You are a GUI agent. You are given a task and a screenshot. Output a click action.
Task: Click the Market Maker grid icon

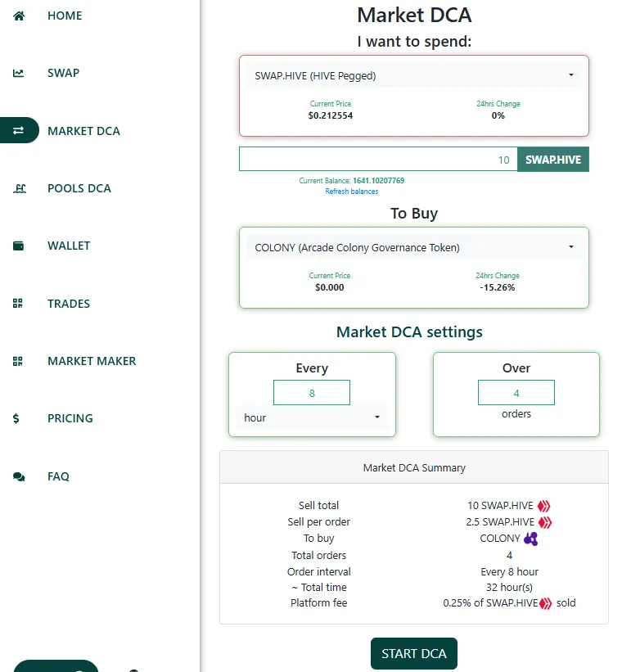tap(17, 361)
